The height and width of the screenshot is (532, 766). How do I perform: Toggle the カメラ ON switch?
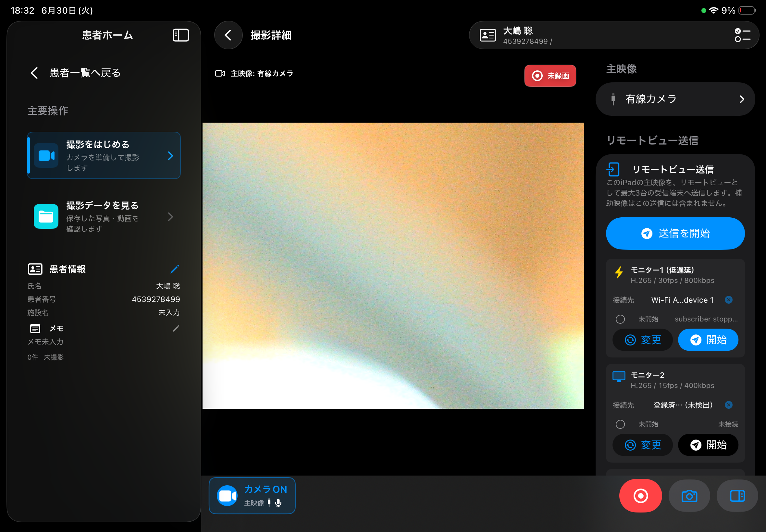252,496
